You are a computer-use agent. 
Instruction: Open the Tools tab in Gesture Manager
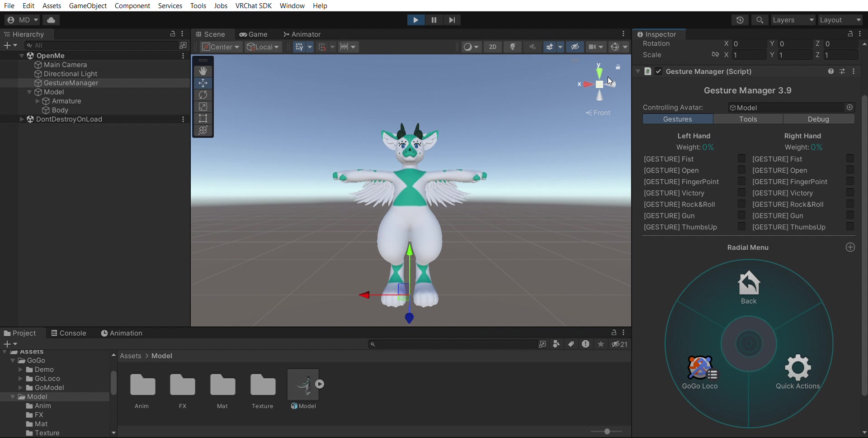click(748, 119)
